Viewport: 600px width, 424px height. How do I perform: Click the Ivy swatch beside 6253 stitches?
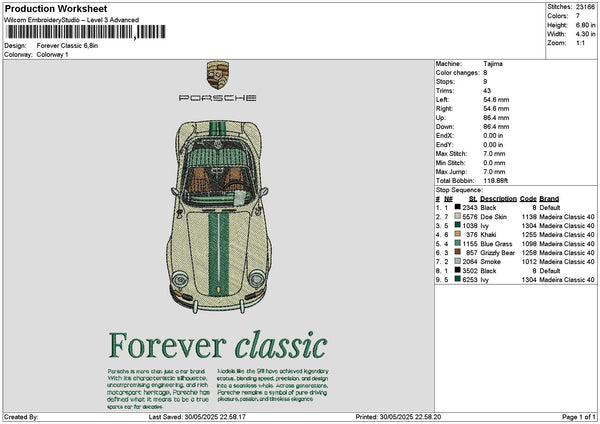(x=457, y=279)
